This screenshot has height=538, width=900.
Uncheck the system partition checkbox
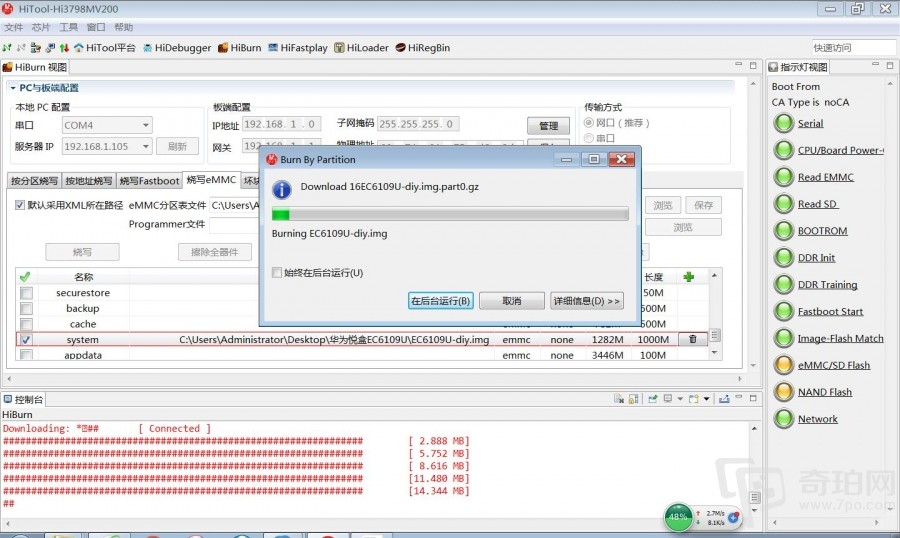click(26, 339)
